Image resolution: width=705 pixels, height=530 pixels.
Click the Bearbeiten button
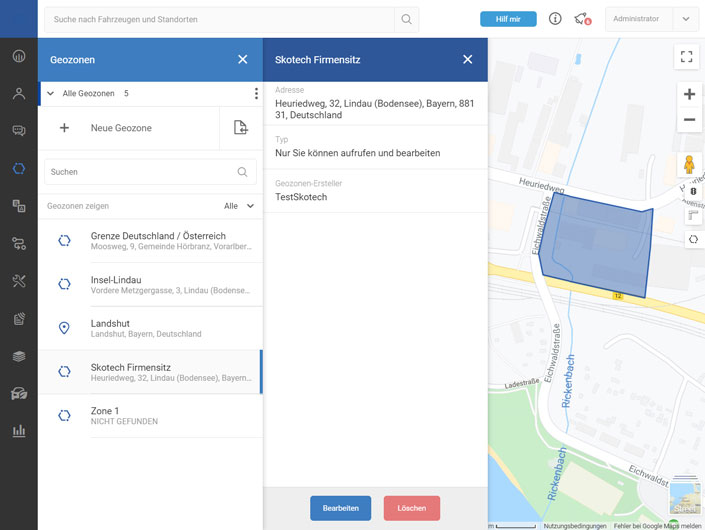tap(340, 508)
